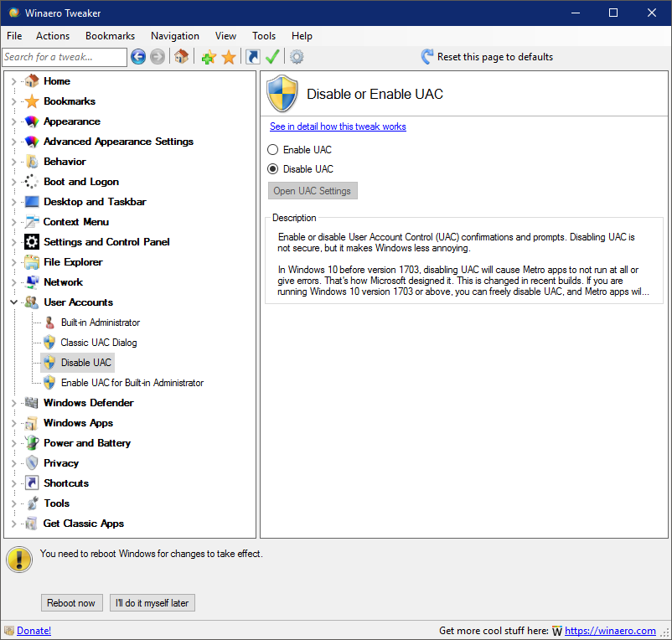Open bookmarks with orange star toolbar icon
Viewport: 672px width, 640px height.
pyautogui.click(x=229, y=57)
